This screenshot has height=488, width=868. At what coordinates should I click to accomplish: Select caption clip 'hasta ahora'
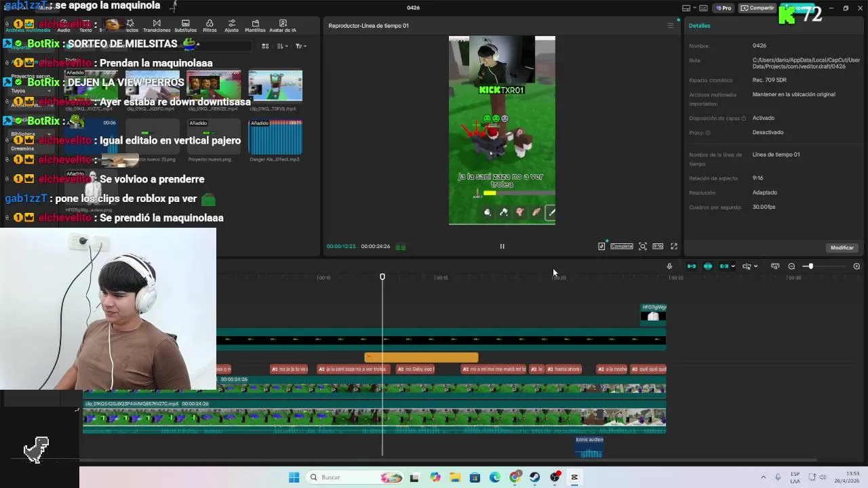[x=564, y=369]
